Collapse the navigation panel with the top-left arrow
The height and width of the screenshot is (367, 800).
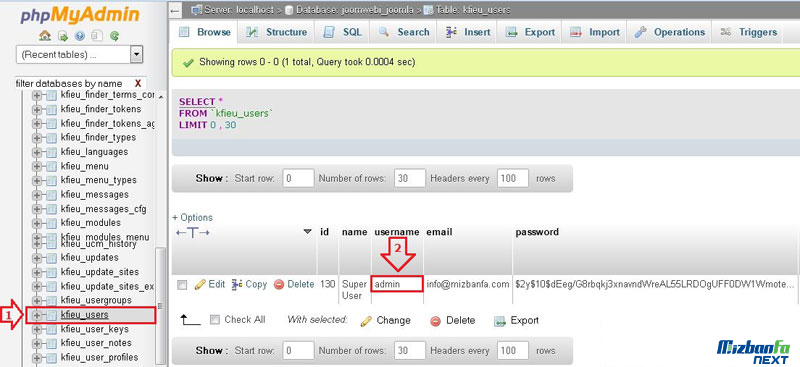pos(175,10)
